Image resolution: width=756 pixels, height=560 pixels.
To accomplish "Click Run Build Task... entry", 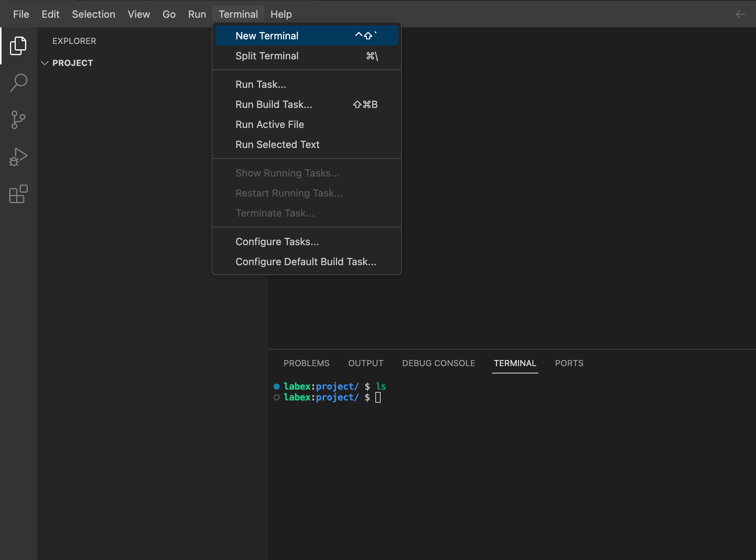I will [274, 104].
